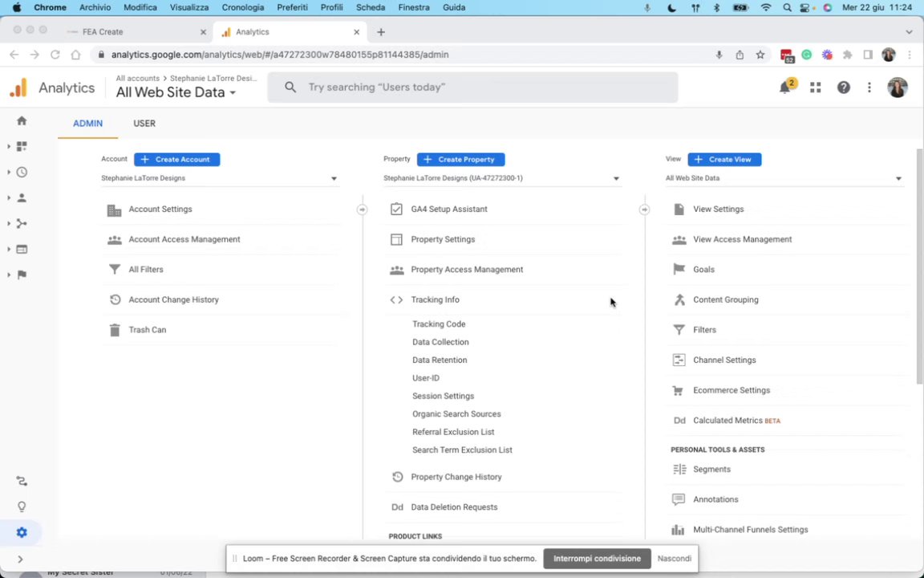Screen dimensions: 924x578
Task: Open the Realtime clock icon in sidebar
Action: [22, 172]
